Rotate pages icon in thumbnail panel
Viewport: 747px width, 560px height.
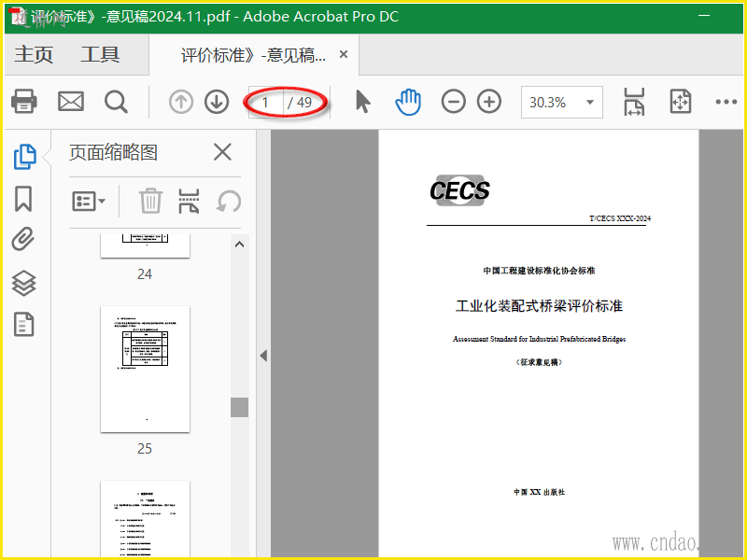coord(229,201)
